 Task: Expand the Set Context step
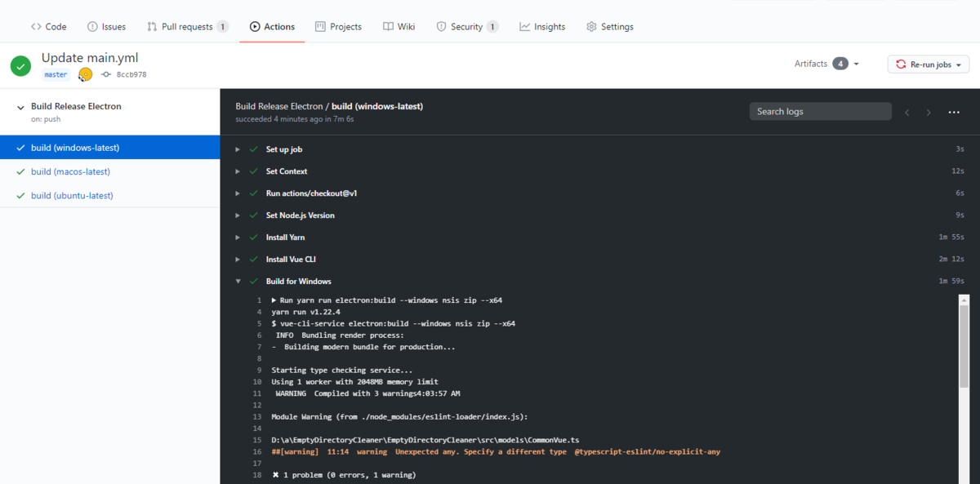click(238, 171)
